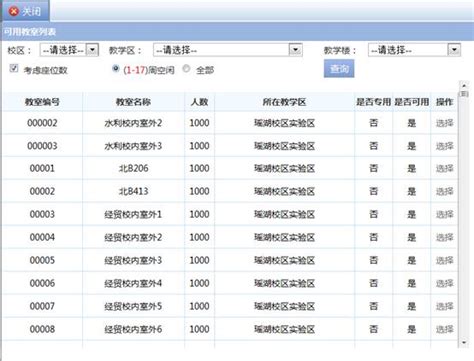Open the 教学区 dropdown
Screen dimensions: 474x361
(228, 50)
